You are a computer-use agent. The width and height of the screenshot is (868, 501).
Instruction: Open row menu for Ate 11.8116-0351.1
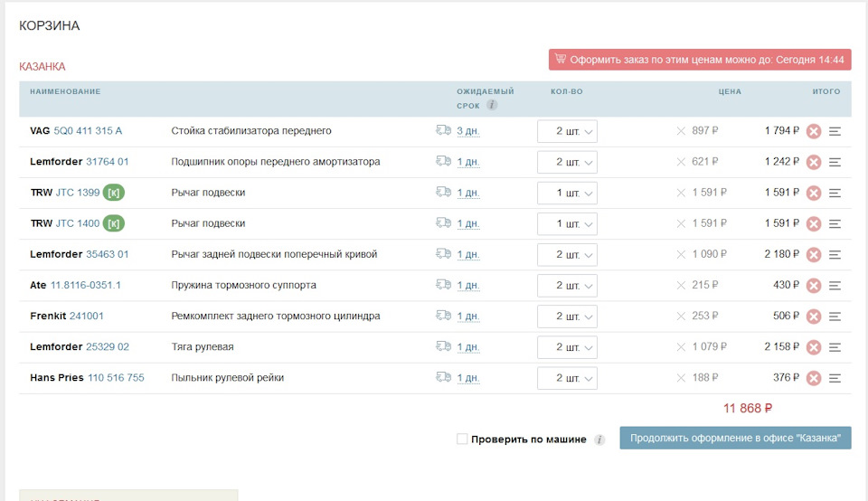[x=835, y=286]
